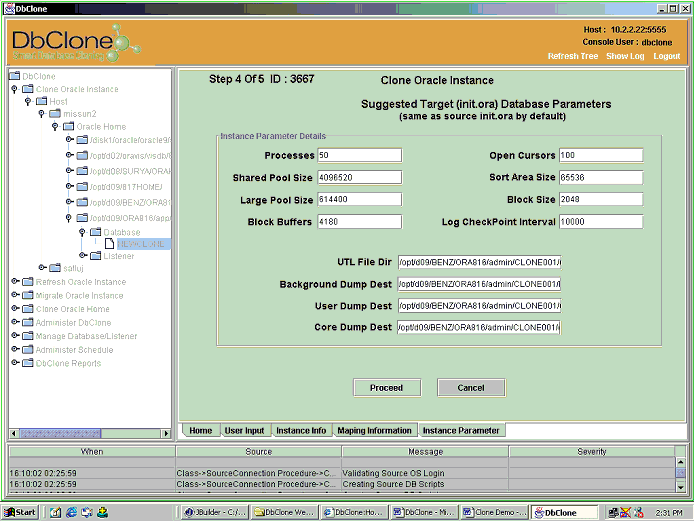Click network icon in system tray

coord(613,513)
